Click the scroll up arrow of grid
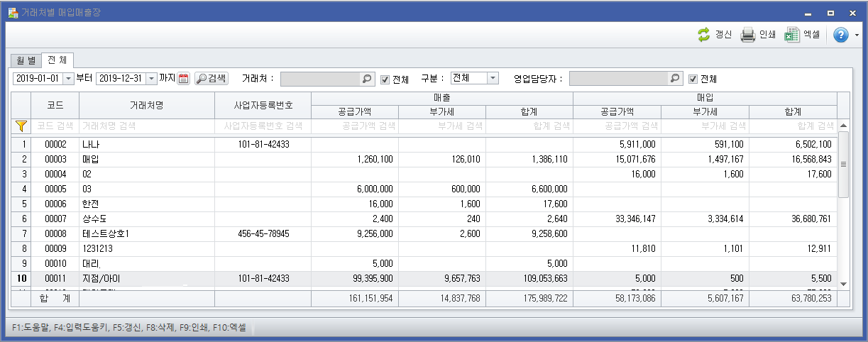 click(x=843, y=126)
